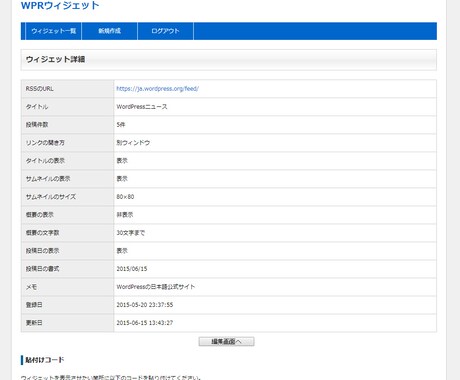Click the サムネイルの表示 row label
The height and width of the screenshot is (380, 460).
click(48, 179)
